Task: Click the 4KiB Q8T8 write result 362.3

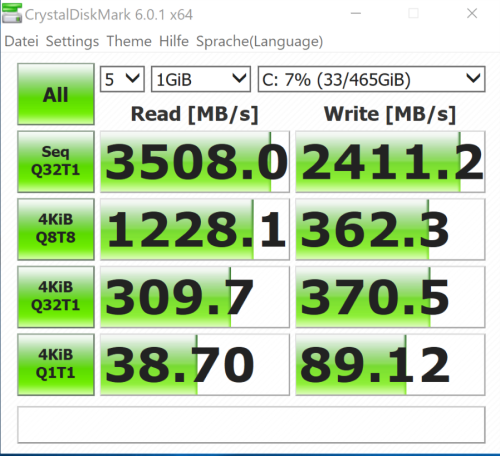Action: [x=390, y=229]
